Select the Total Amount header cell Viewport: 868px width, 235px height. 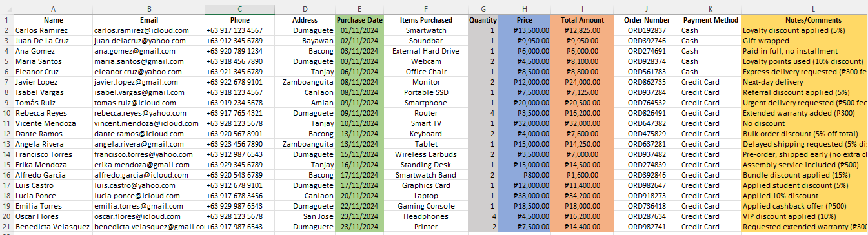582,20
